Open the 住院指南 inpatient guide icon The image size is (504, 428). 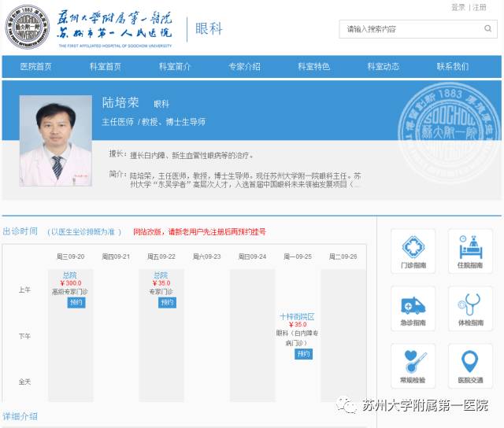(470, 251)
